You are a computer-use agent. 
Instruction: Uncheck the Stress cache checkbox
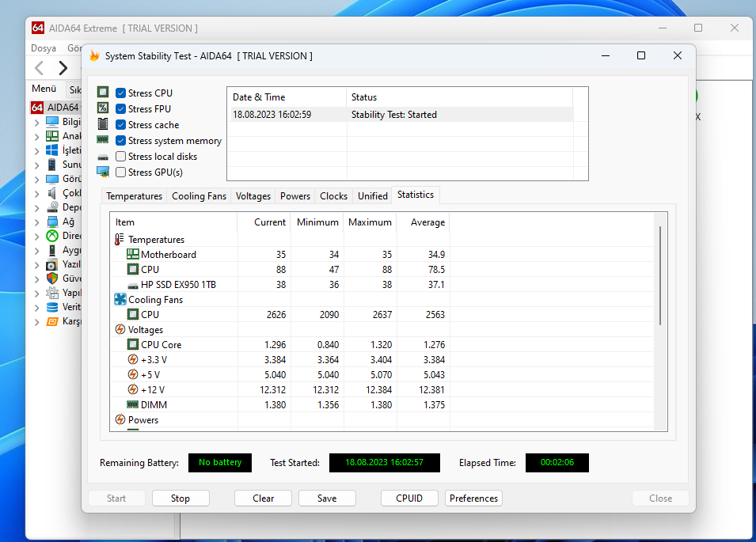point(120,125)
